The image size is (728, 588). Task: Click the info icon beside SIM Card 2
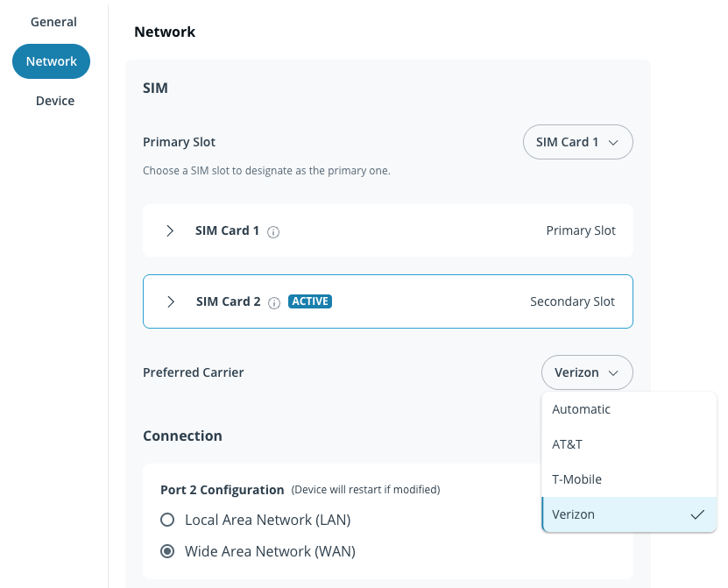(274, 302)
